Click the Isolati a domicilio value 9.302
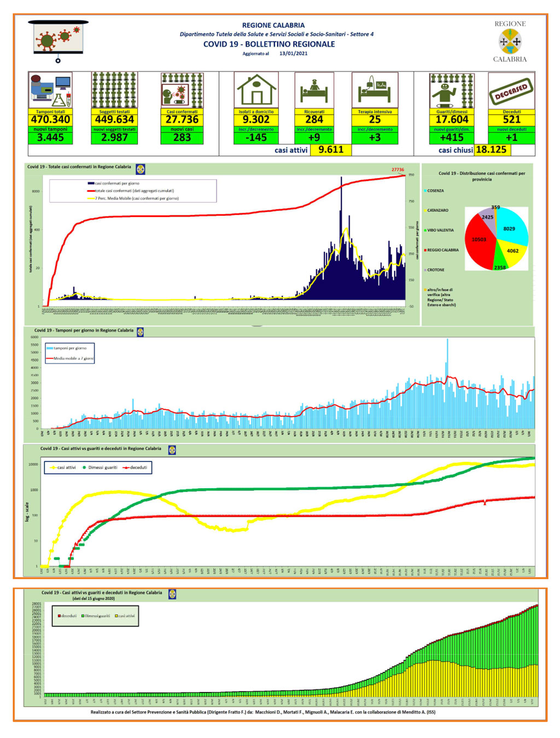Image resolution: width=560 pixels, height=738 pixels. 256,120
